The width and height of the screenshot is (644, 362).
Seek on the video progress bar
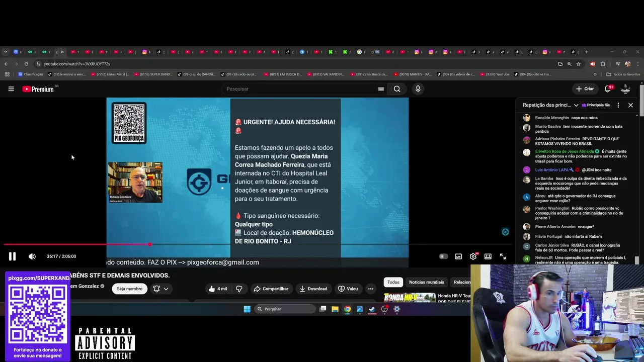coord(257,244)
